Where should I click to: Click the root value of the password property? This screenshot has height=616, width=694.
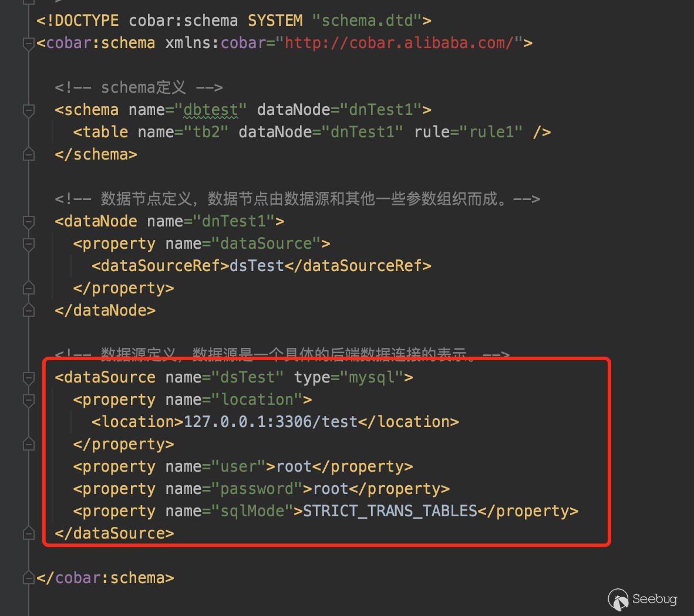[x=331, y=489]
